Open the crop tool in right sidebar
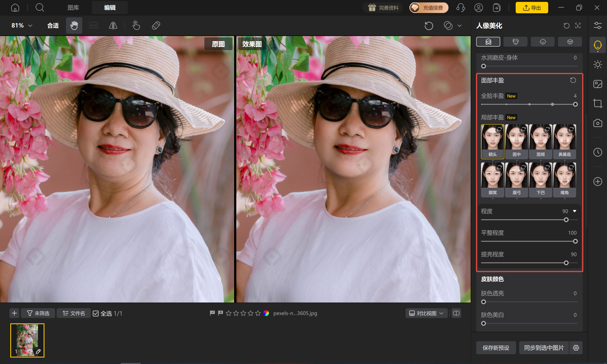607x364 pixels. (598, 103)
